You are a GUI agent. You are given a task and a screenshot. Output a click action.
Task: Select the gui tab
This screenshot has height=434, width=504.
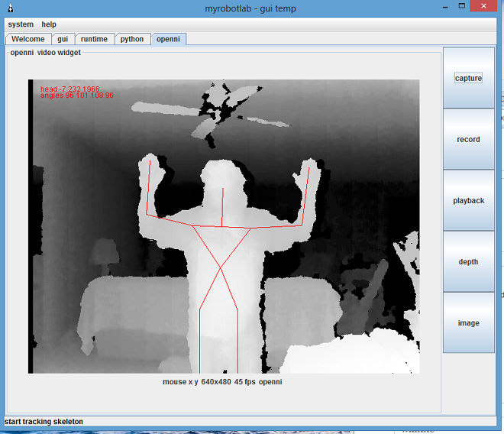tap(63, 39)
